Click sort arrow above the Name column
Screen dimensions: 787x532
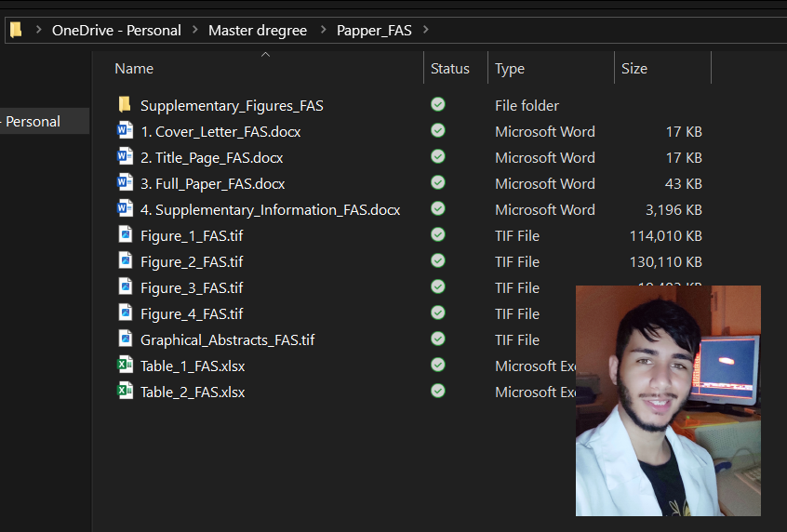[265, 54]
